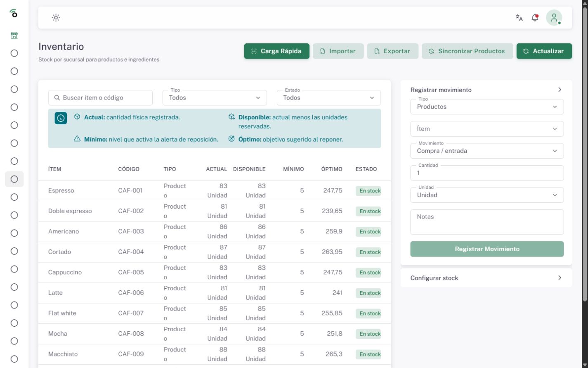Click the app logo in the sidebar
588x368 pixels.
(14, 13)
